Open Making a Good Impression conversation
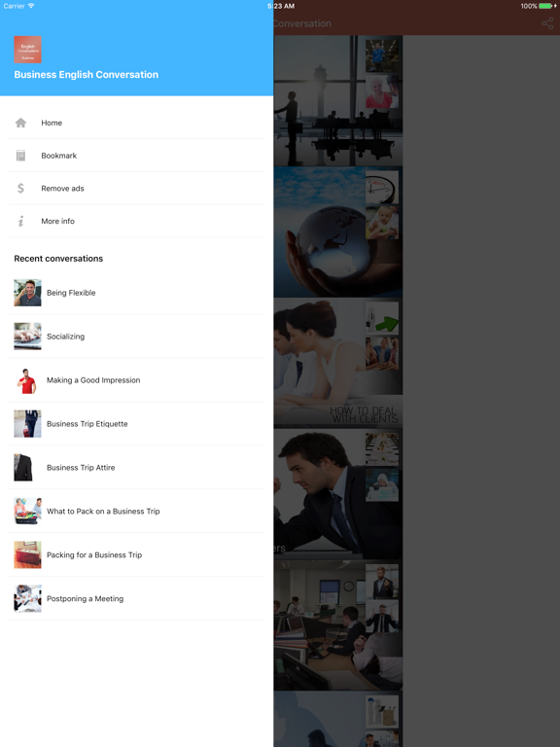The image size is (560, 747). [x=137, y=380]
